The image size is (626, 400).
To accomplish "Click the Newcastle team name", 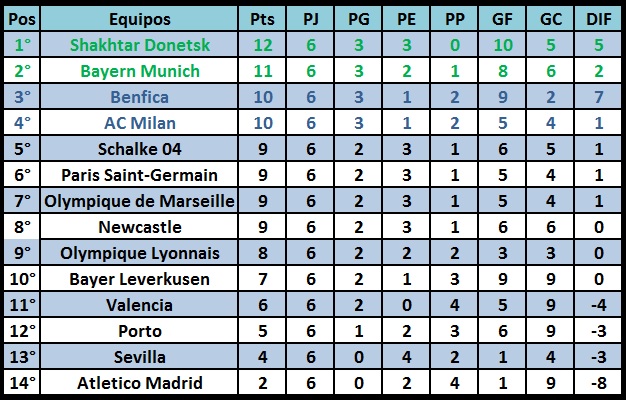I will pos(139,226).
